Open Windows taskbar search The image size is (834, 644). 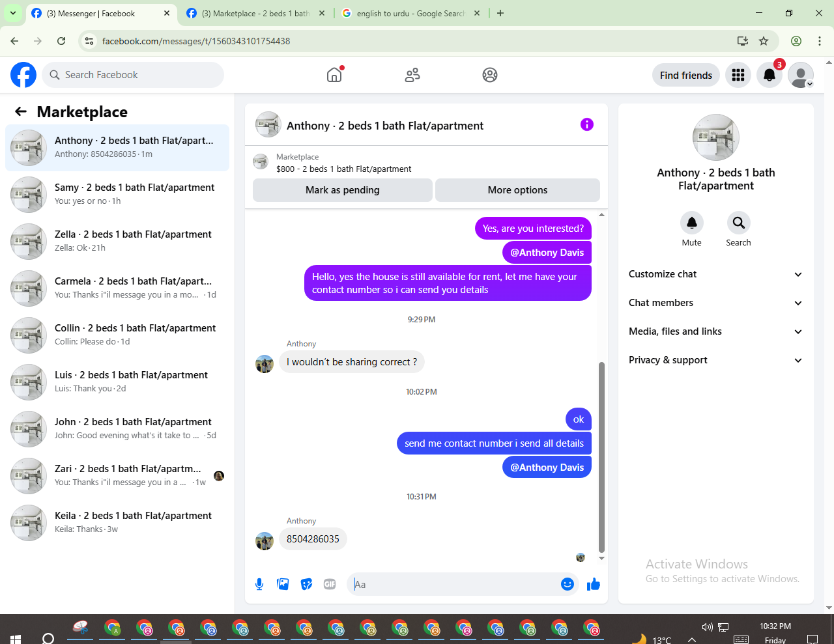(x=48, y=638)
